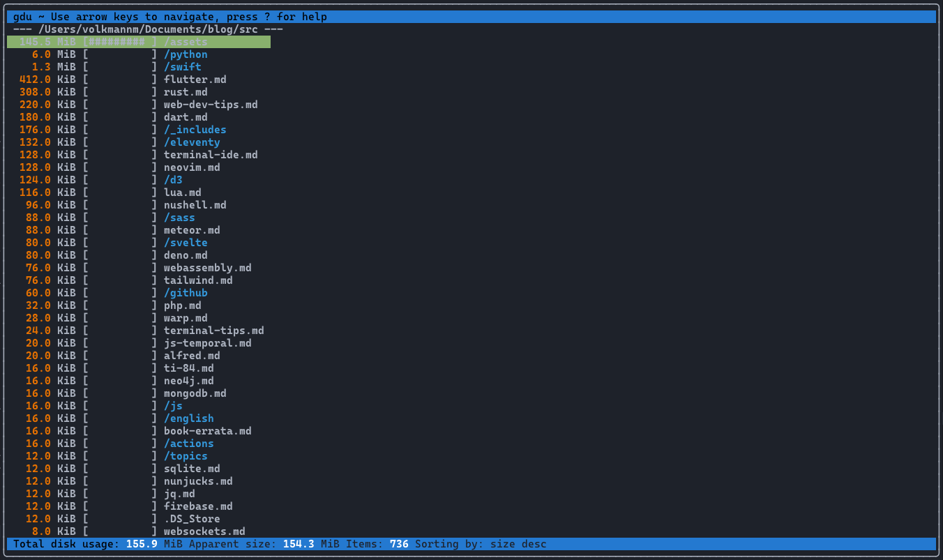Image resolution: width=943 pixels, height=560 pixels.
Task: Navigate into the /github folder
Action: [186, 293]
